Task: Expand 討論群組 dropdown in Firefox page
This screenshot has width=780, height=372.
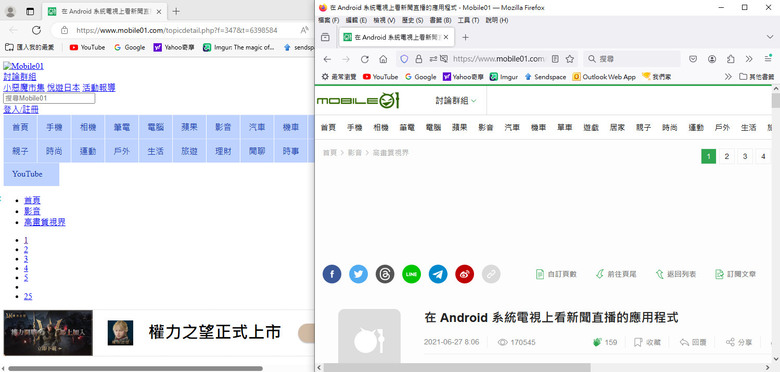Action: point(456,100)
